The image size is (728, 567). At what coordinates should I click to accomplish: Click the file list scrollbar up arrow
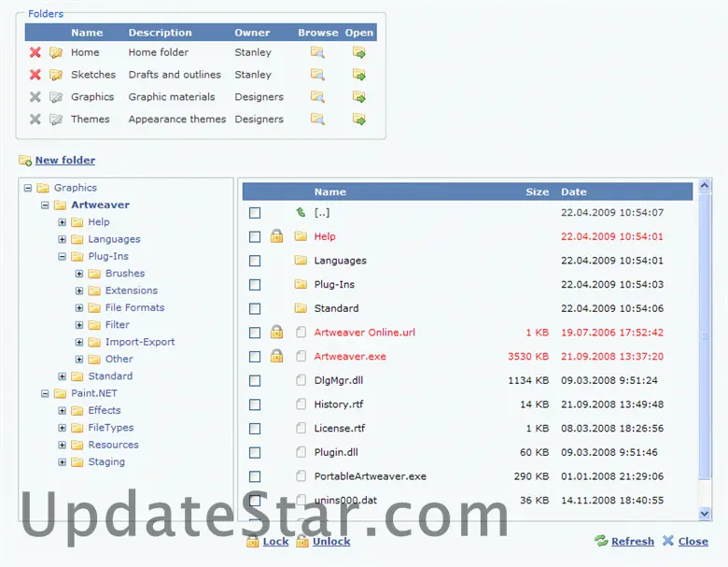point(705,186)
